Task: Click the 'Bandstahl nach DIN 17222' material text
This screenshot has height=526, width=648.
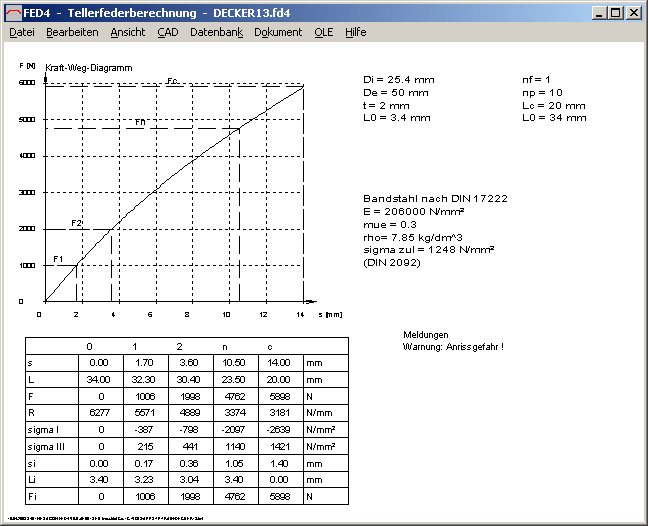Action: coord(435,199)
